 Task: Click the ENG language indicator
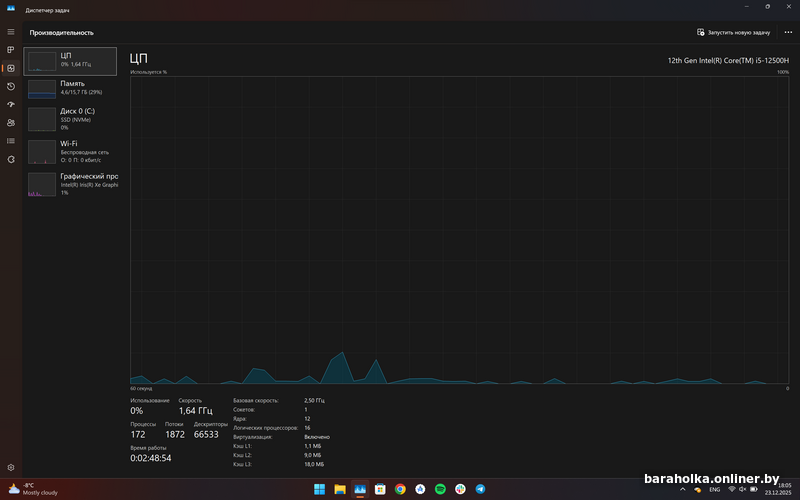point(715,489)
